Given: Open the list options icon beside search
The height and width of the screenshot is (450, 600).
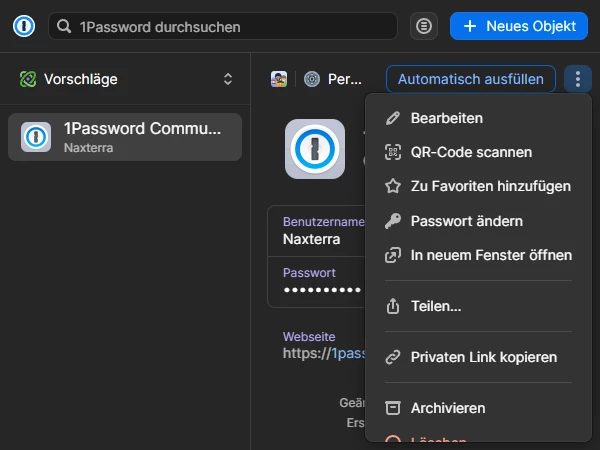Looking at the screenshot, I should coord(424,26).
